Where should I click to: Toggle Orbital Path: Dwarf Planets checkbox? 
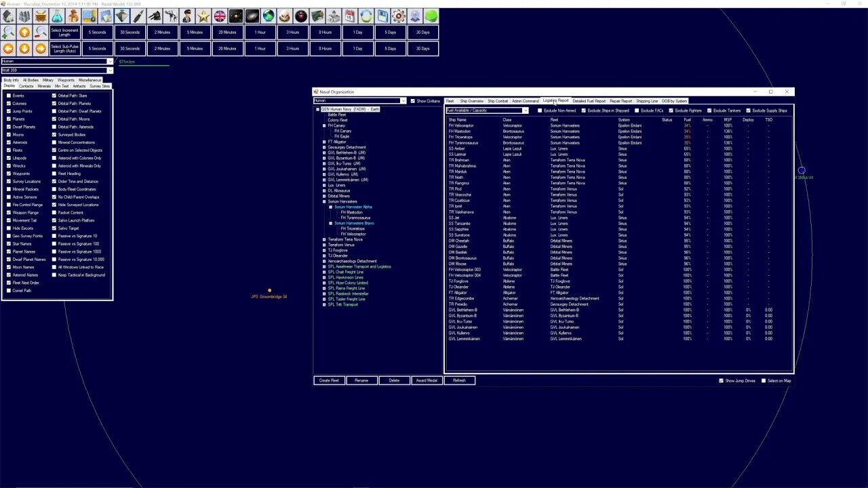pyautogui.click(x=54, y=111)
